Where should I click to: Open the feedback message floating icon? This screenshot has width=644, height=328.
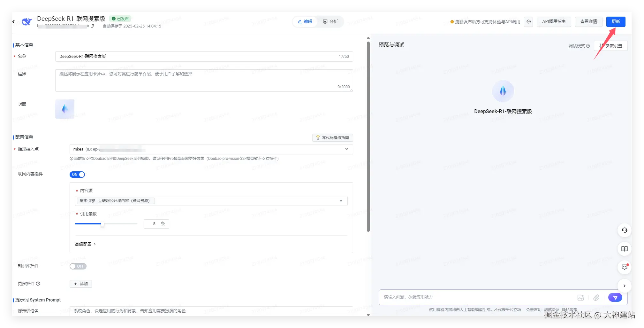click(x=625, y=267)
